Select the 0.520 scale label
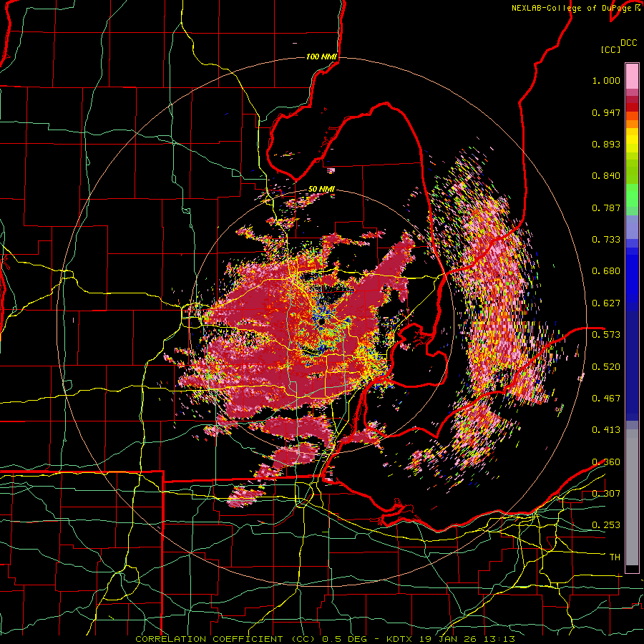The height and width of the screenshot is (644, 644). click(x=606, y=367)
